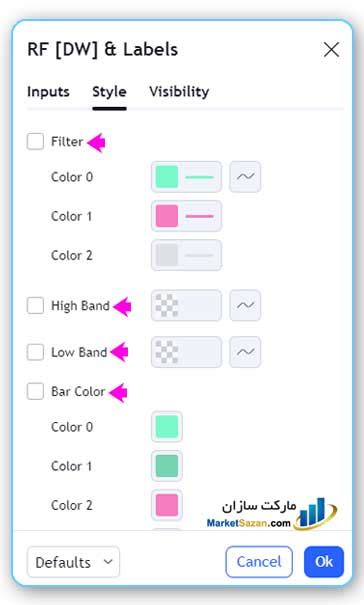Open High Band plot type icon
This screenshot has height=605, width=364.
245,305
